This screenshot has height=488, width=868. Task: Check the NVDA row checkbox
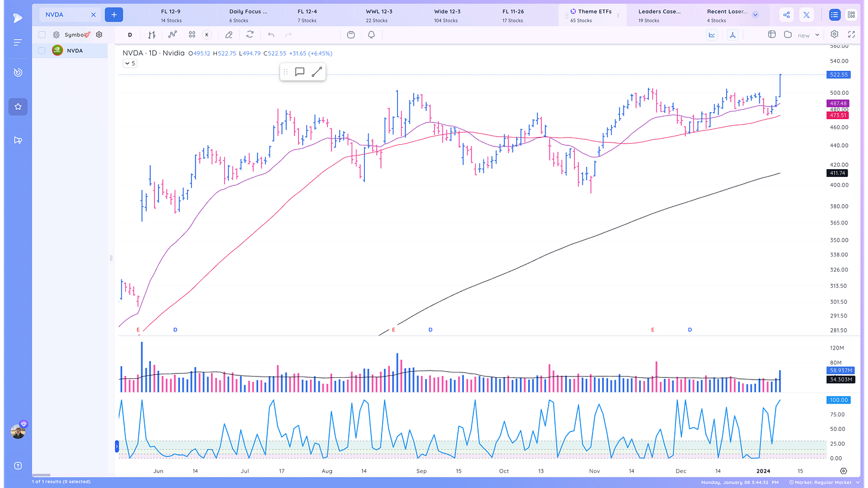coord(42,51)
